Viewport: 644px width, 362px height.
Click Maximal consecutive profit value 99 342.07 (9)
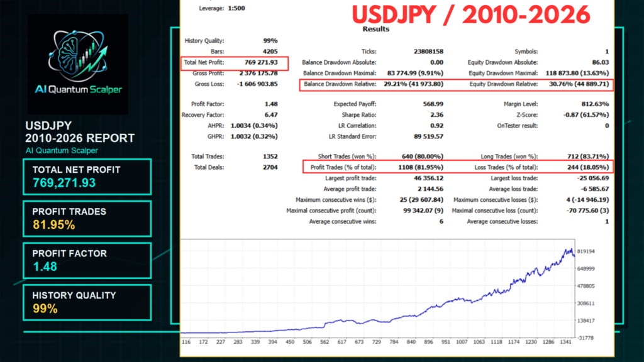[x=423, y=211]
